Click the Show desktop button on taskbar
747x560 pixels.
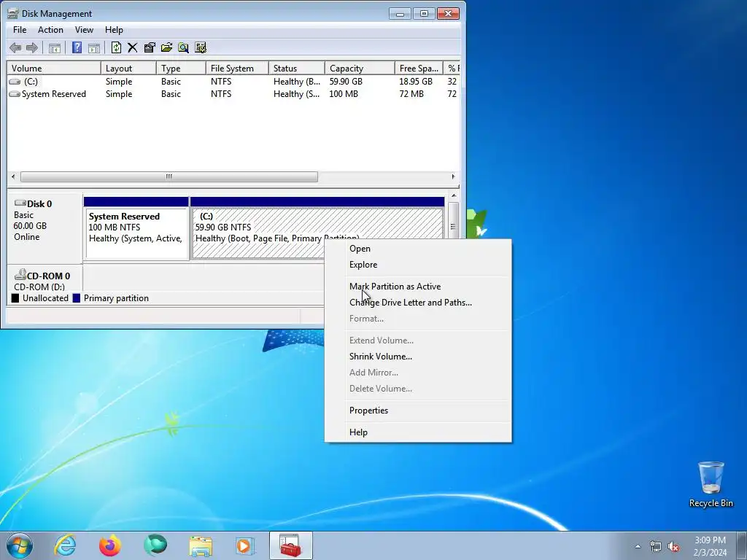click(741, 545)
